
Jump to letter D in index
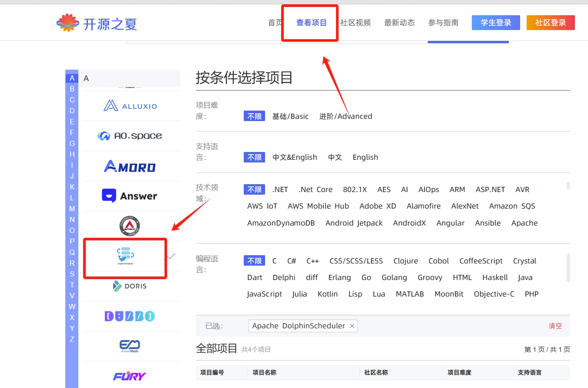72,111
